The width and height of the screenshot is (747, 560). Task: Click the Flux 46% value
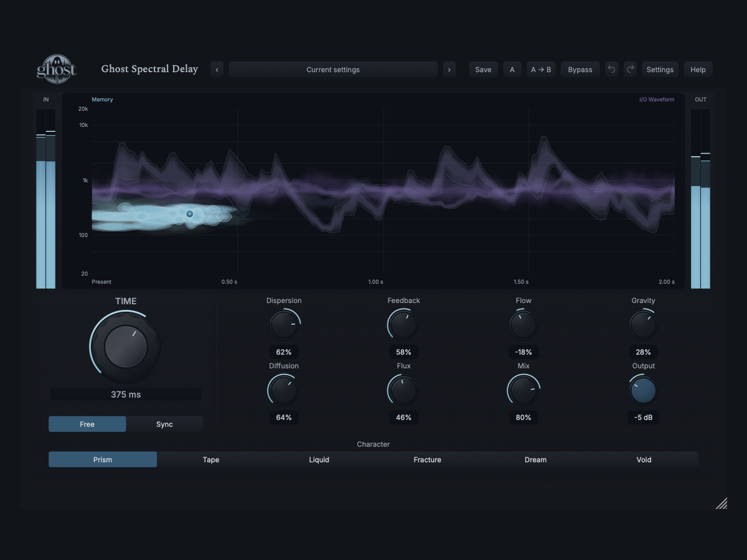[x=404, y=418]
